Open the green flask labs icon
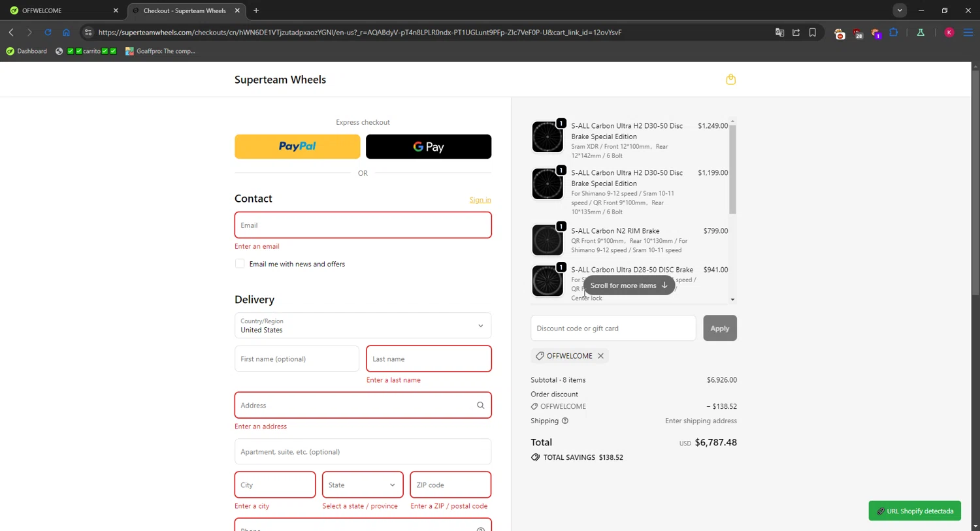This screenshot has width=980, height=531. (921, 32)
